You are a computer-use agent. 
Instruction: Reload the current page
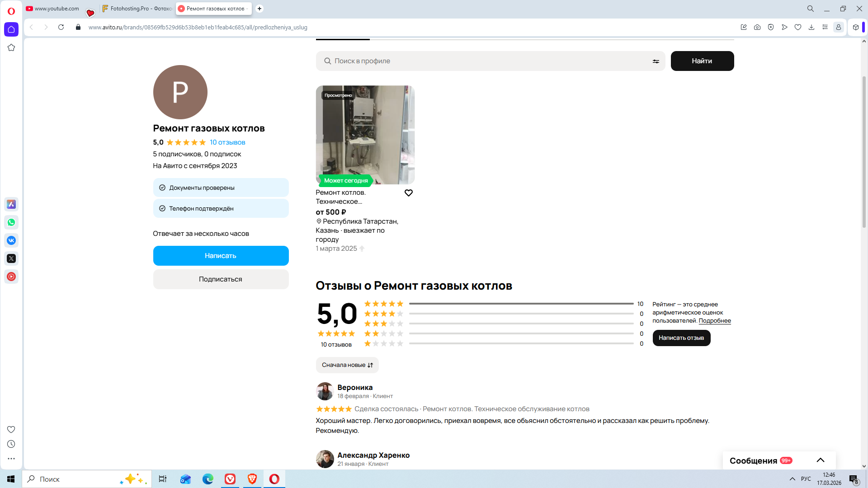pyautogui.click(x=61, y=27)
